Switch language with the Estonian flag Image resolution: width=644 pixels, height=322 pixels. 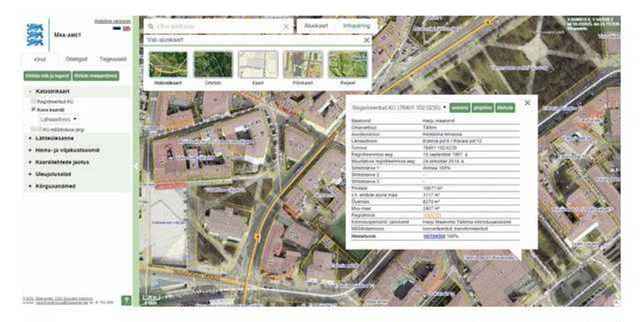coord(116,29)
